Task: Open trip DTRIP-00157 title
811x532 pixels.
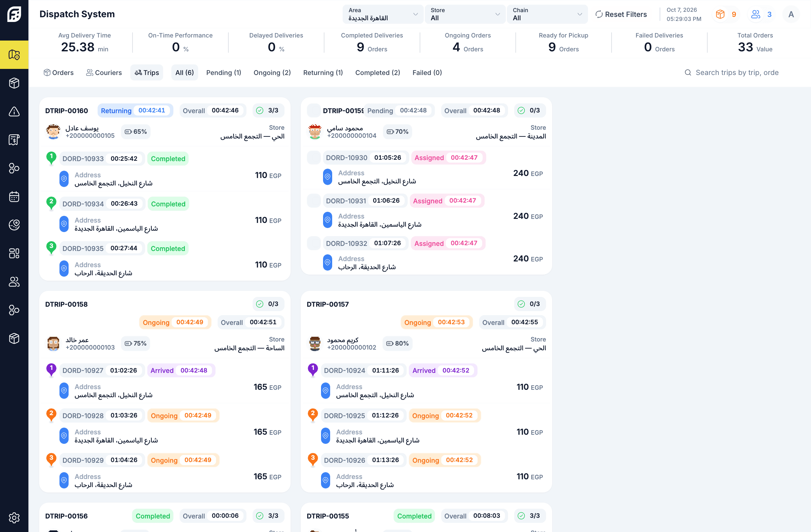Action: pos(327,304)
